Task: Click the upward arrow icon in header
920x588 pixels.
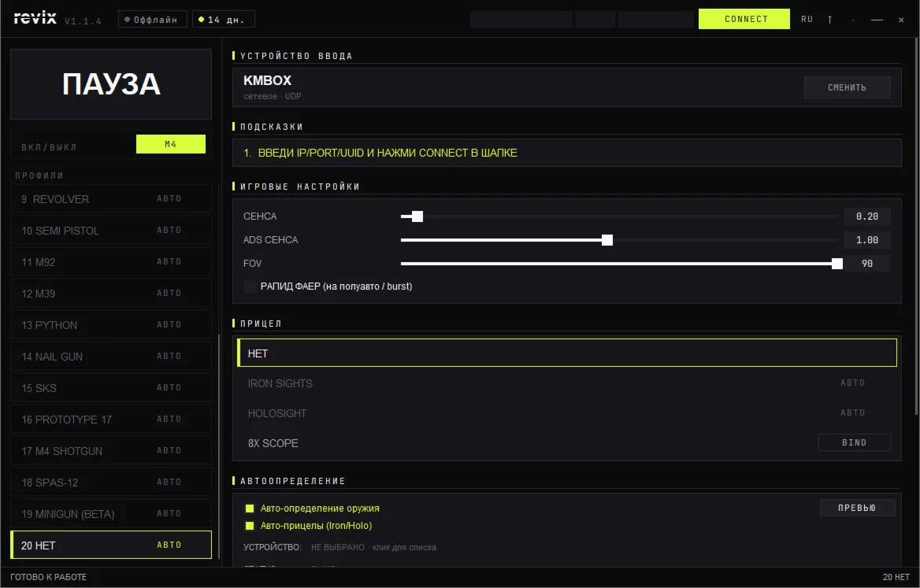Action: (829, 20)
